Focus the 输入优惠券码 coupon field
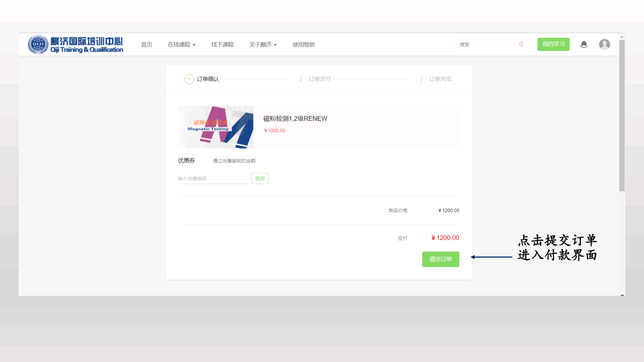This screenshot has width=644, height=362. [212, 179]
